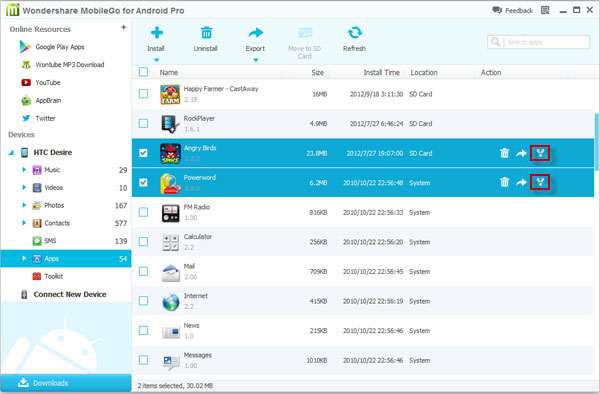
Task: Click the Export arrow toolbar icon
Action: tap(256, 33)
